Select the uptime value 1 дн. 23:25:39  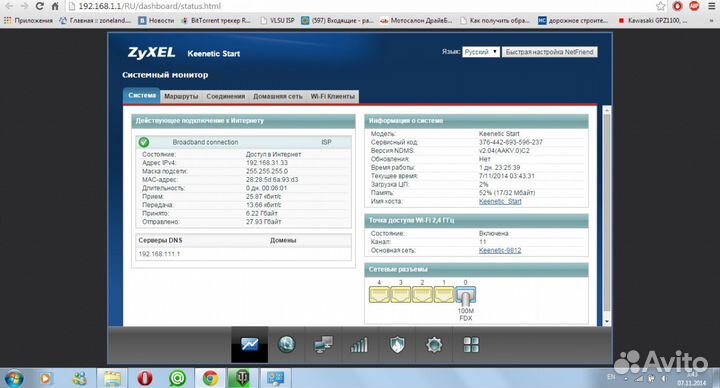[500, 168]
